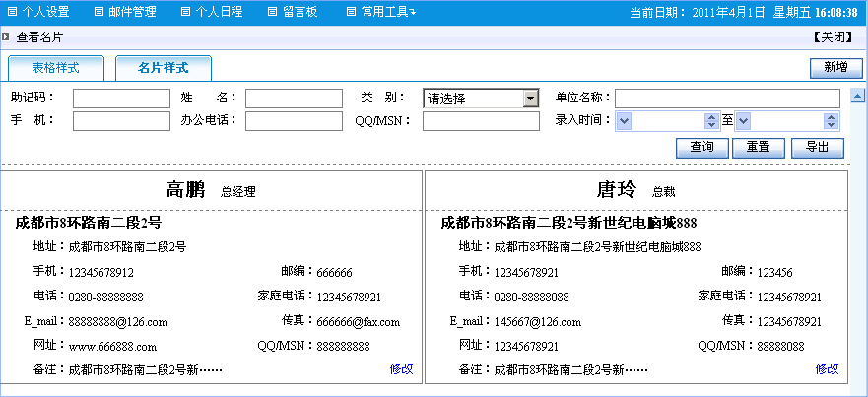868x397 pixels.
Task: Click the 导出 button
Action: click(x=818, y=148)
